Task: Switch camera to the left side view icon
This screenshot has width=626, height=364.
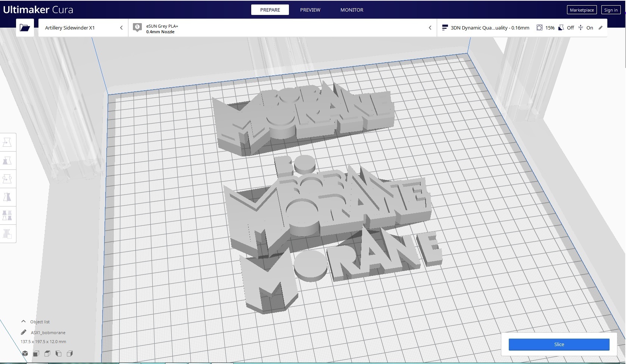Action: pyautogui.click(x=59, y=354)
